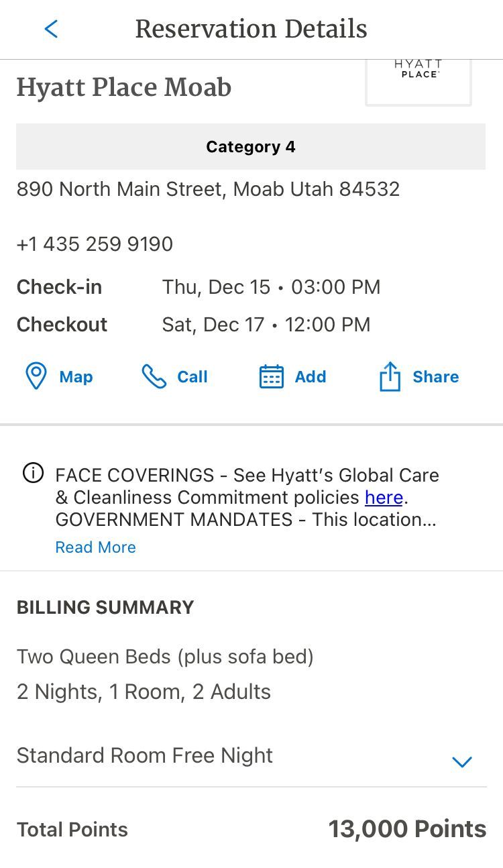
Task: Tap the Category 4 banner
Action: (251, 146)
